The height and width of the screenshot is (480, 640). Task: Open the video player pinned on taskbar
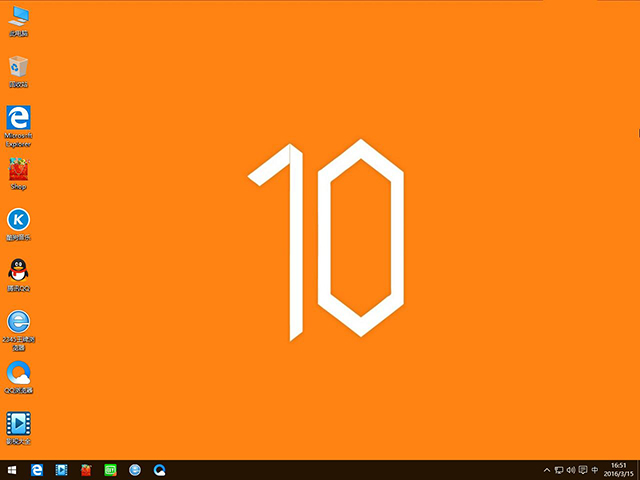pos(62,470)
